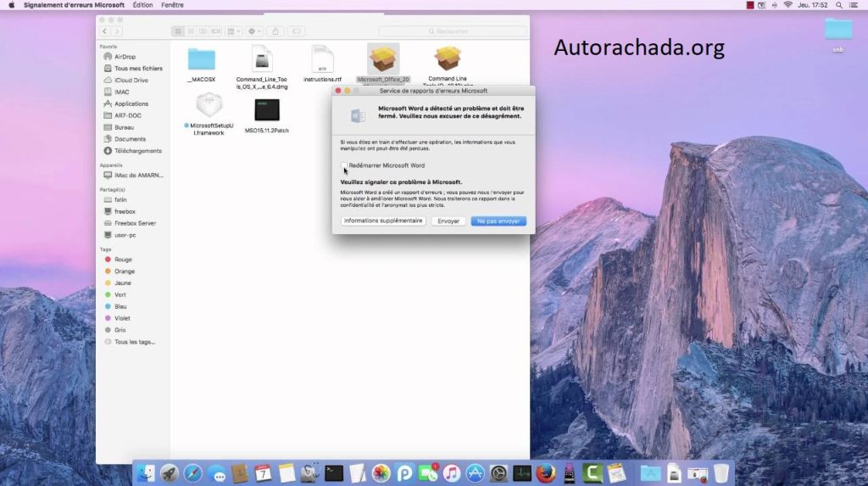Open Firefox from the Dock
This screenshot has width=868, height=486.
(x=546, y=473)
